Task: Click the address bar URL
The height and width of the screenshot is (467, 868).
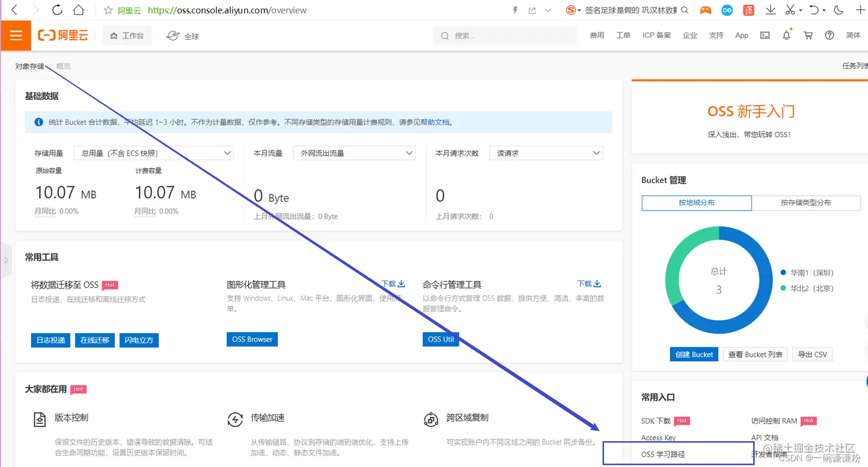Action: (x=227, y=10)
